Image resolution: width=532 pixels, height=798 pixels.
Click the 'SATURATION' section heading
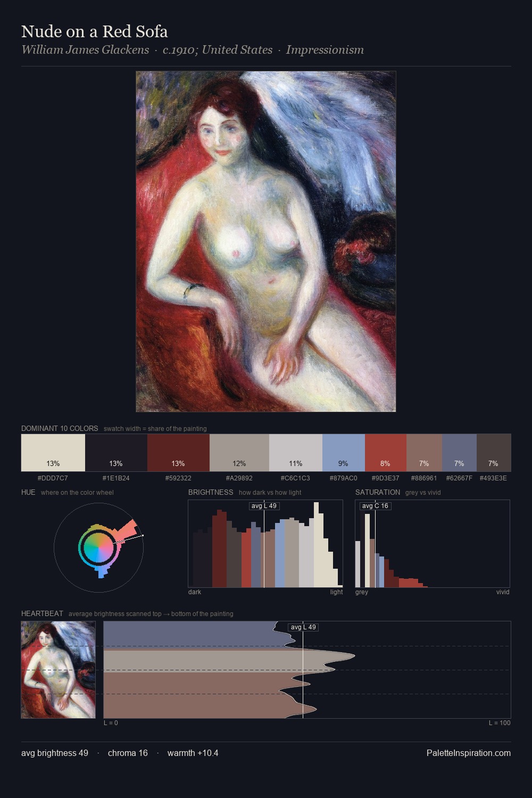coord(378,492)
